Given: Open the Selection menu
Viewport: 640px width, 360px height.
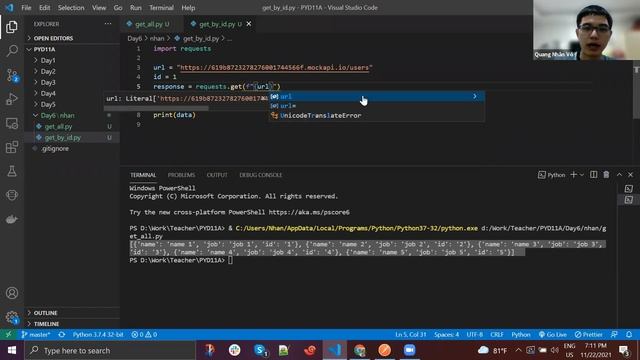Looking at the screenshot, I should tap(71, 8).
